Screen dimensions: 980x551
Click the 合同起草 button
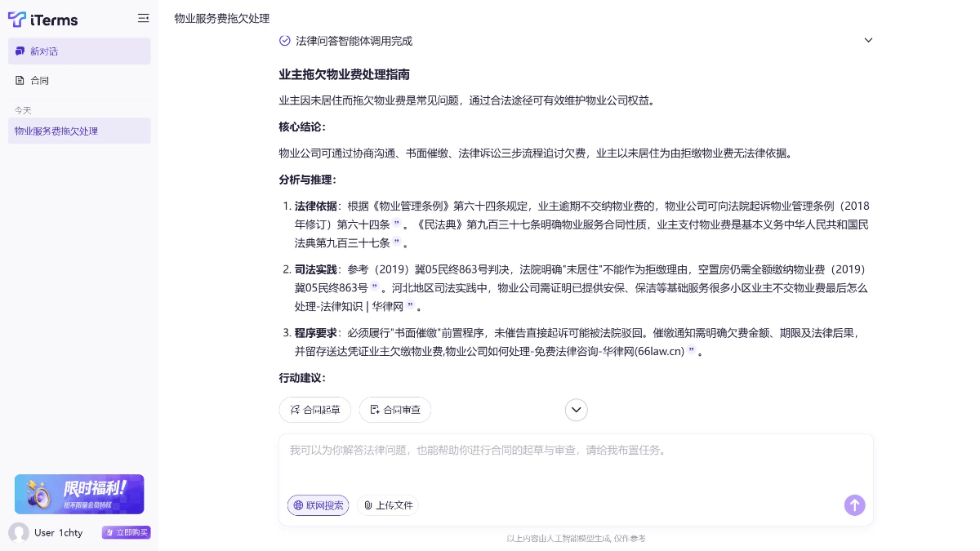[315, 410]
